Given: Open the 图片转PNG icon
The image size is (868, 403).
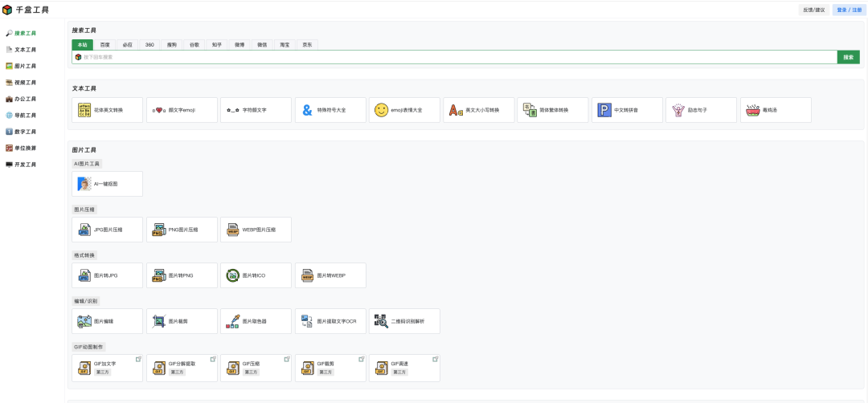Looking at the screenshot, I should tap(159, 275).
